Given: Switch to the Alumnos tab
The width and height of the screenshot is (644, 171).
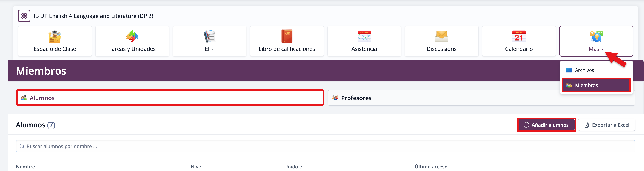Looking at the screenshot, I should pos(170,98).
